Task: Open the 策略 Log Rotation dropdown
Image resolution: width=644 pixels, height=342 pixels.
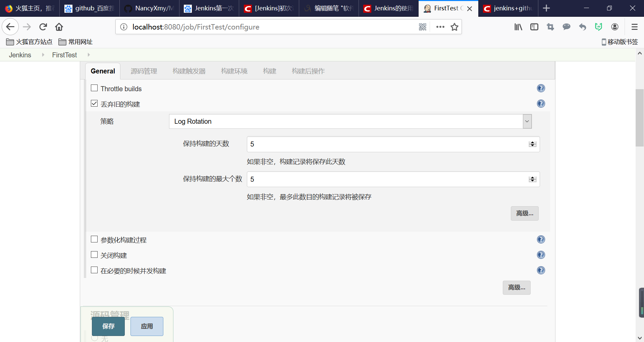Action: point(350,121)
